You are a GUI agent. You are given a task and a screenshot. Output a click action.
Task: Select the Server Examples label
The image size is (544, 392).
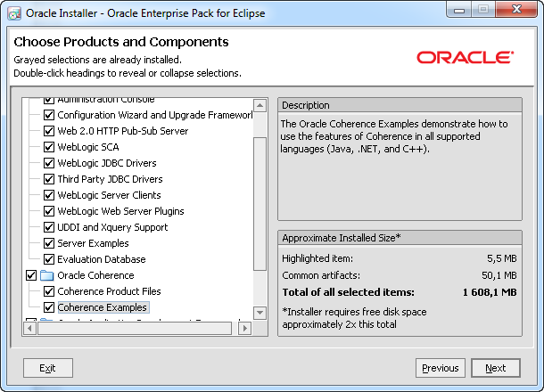(93, 243)
